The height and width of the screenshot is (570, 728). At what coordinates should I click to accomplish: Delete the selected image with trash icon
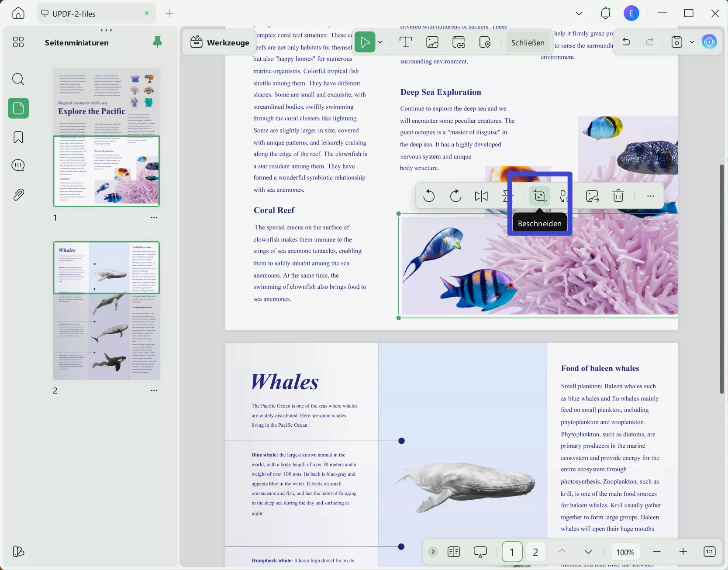pos(618,196)
